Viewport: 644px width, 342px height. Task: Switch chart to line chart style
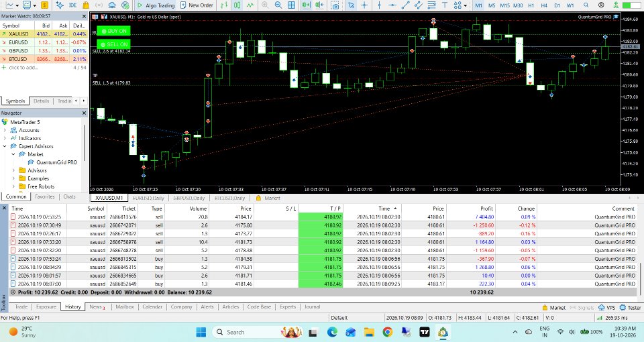(250, 5)
